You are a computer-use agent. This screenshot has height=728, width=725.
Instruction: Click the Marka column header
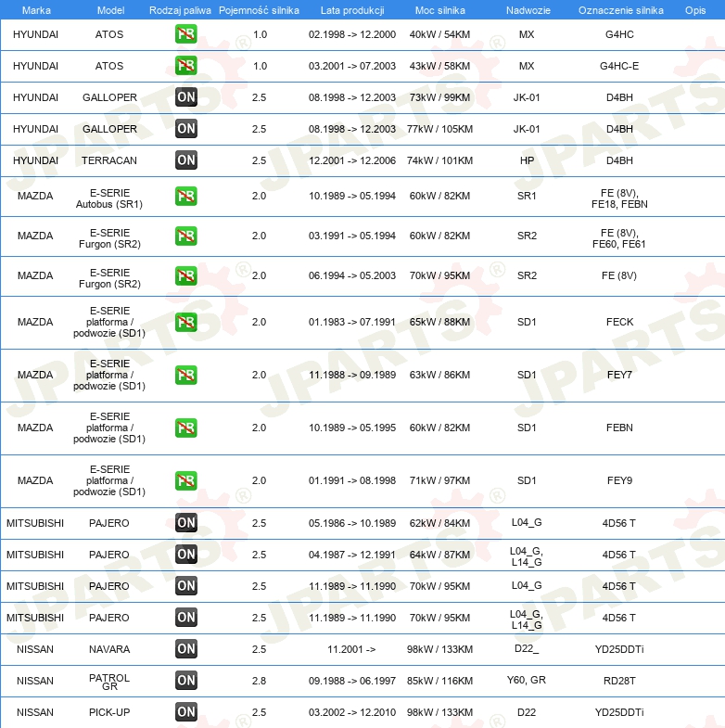point(36,10)
